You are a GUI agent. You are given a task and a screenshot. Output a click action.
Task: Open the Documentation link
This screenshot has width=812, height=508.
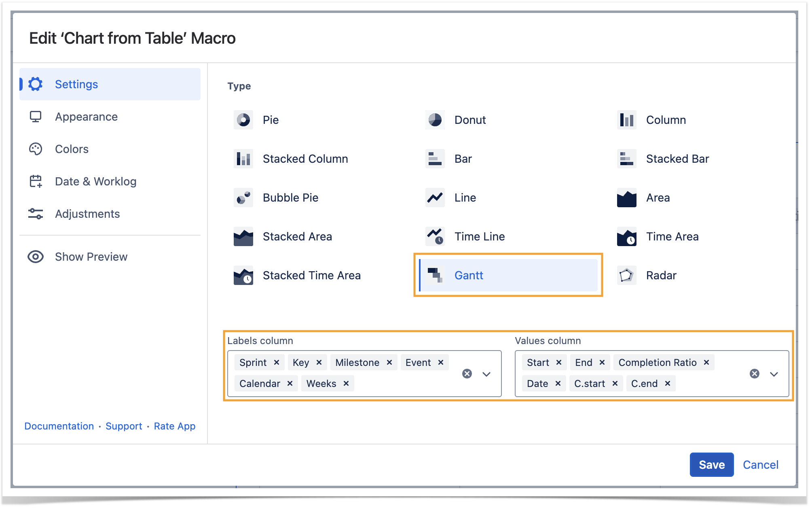point(59,426)
